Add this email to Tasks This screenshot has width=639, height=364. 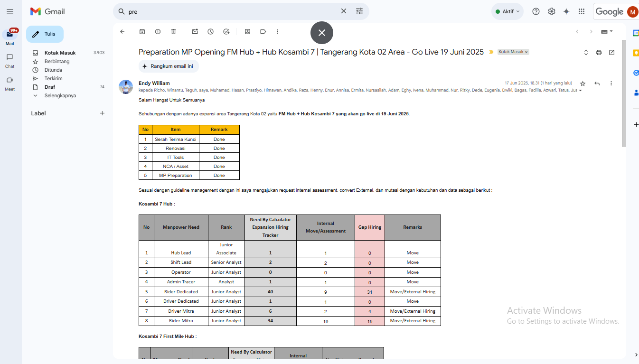[x=226, y=32]
